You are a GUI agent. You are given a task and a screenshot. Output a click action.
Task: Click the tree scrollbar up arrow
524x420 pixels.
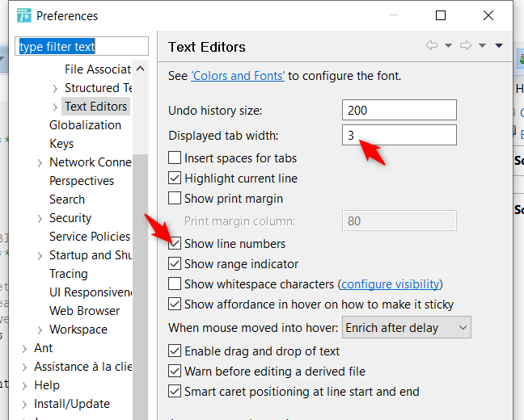tap(141, 69)
